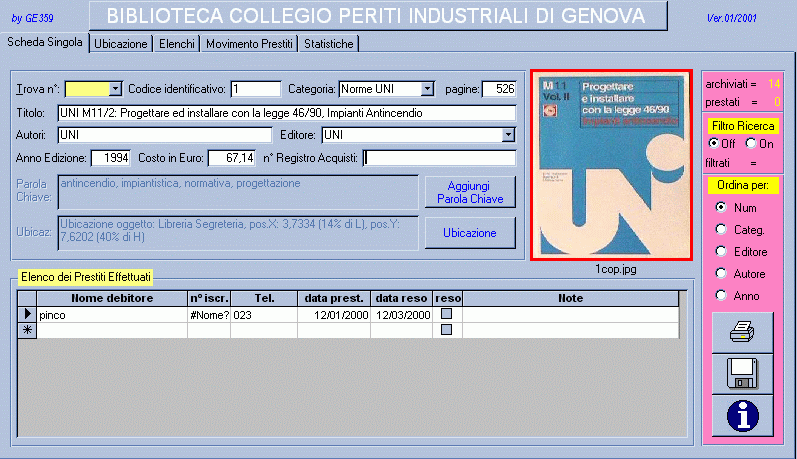Switch to the Scheda Singola tab
797x459 pixels.
(45, 42)
